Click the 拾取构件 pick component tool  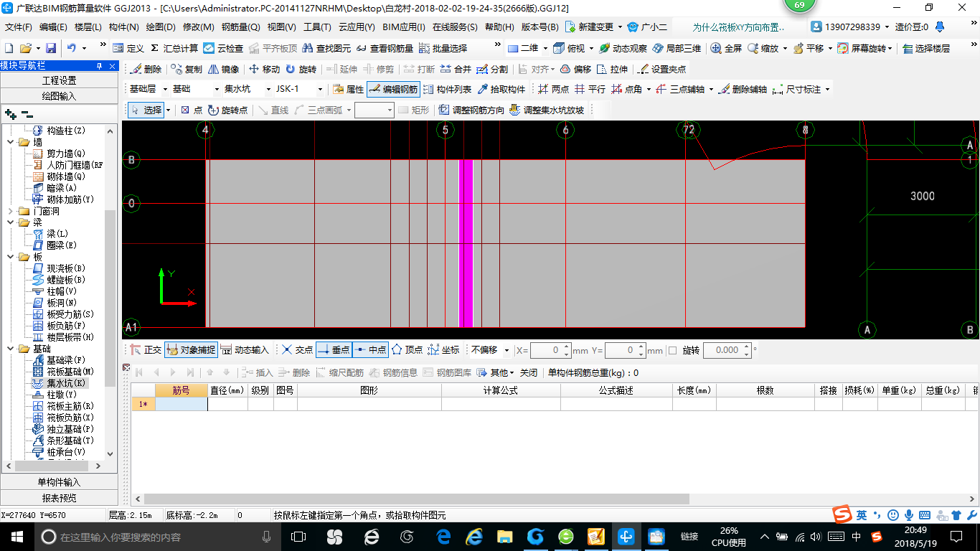[501, 89]
